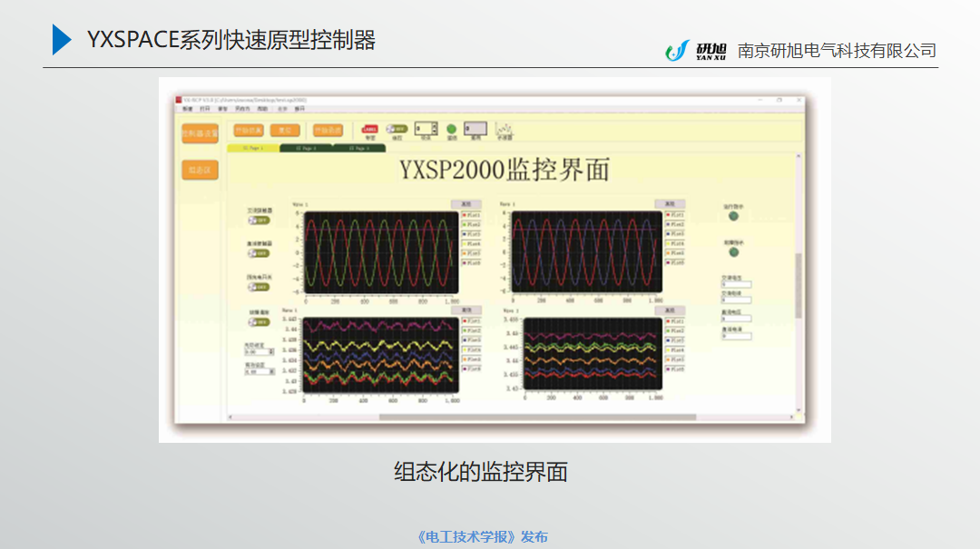Click Plot4 yellow swatch in lower-left chart legend
The width and height of the screenshot is (980, 549).
[465, 350]
